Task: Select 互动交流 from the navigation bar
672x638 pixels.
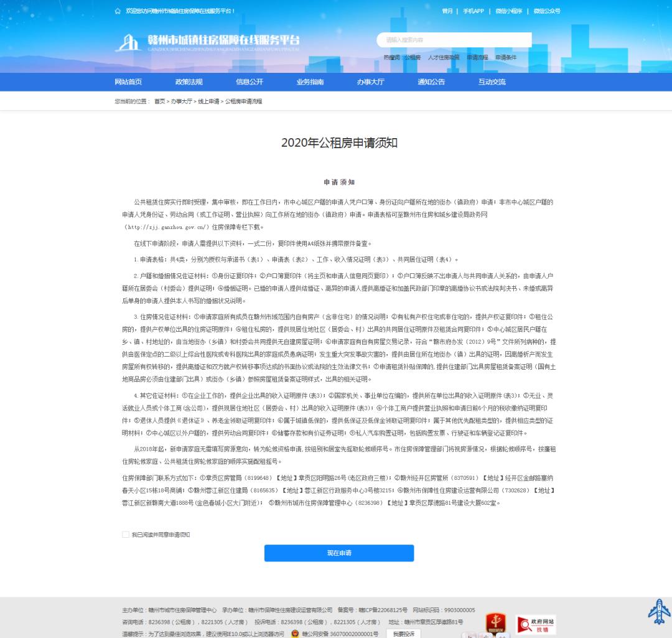Action: [x=492, y=82]
